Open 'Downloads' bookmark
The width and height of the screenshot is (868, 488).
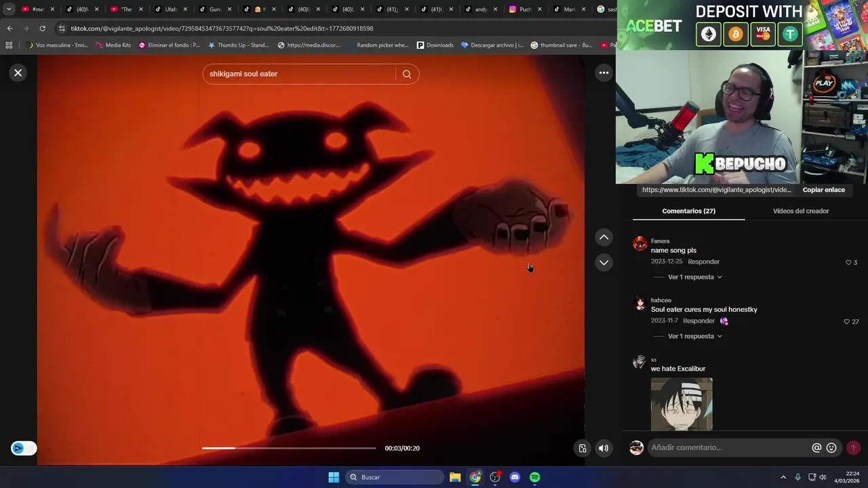pos(435,45)
